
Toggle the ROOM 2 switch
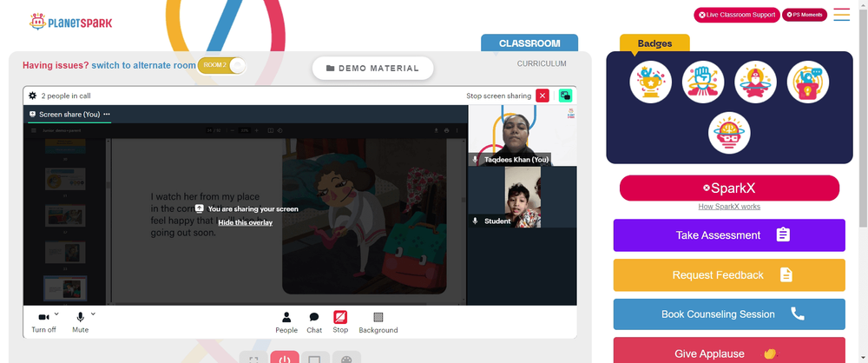[x=221, y=65]
